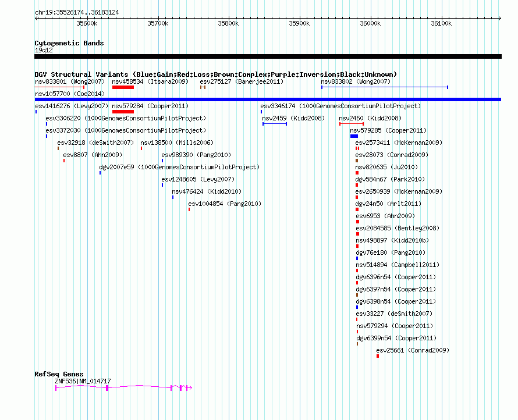Select esv1004854 (Pang2010) label
This screenshot has width=518, height=420.
(x=225, y=204)
